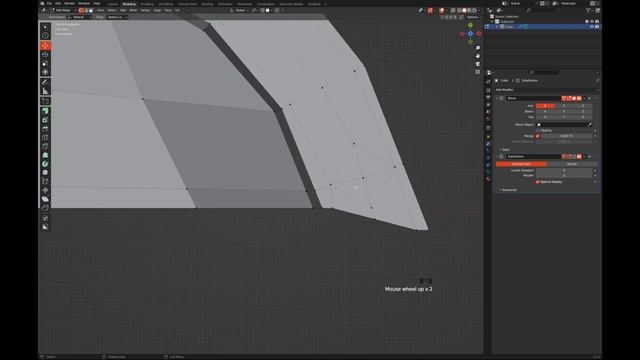Switch to the UV Editing workspace tab
Image resolution: width=640 pixels, height=360 pixels.
[x=165, y=4]
